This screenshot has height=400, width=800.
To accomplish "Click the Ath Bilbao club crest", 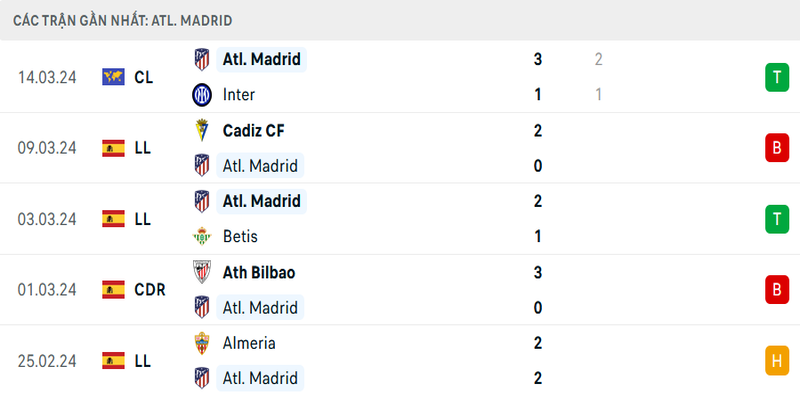I will coord(202,272).
